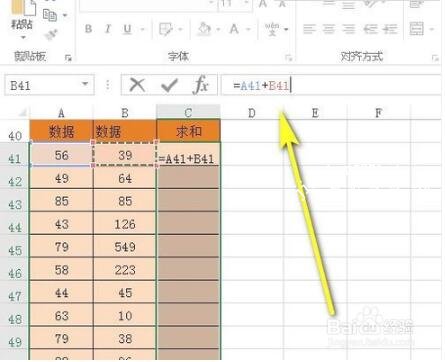This screenshot has width=445, height=362.
Task: Confirm formula with the checkmark button
Action: pyautogui.click(x=169, y=85)
